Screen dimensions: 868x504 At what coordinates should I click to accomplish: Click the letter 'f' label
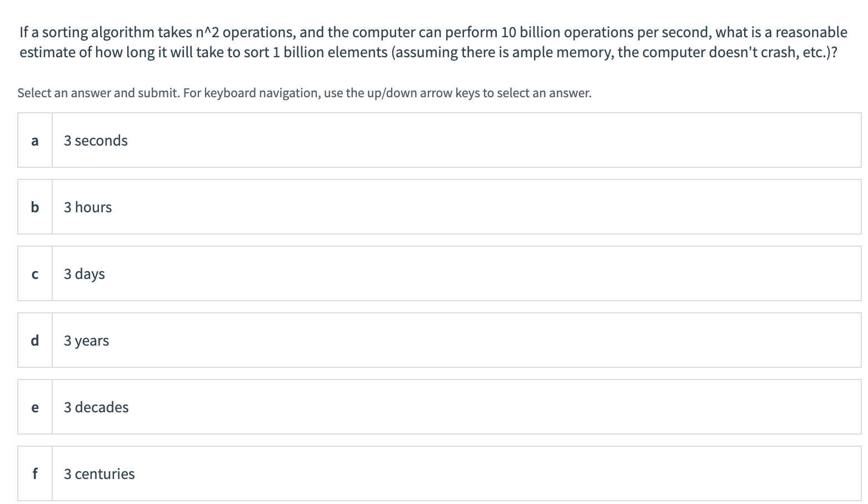34,473
